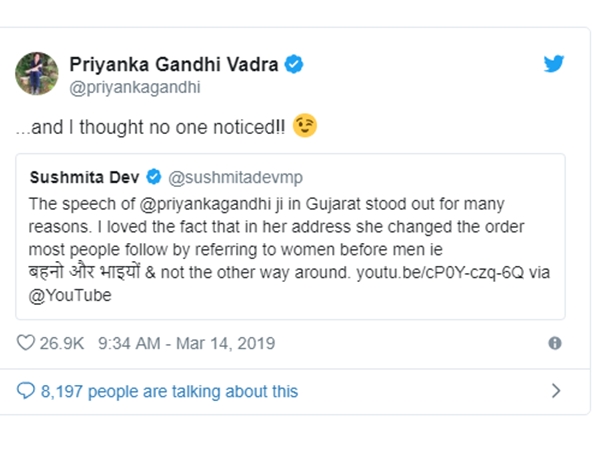This screenshot has height=450, width=600.
Task: Open the youtu.be/cP0Y-czq-6Q video link
Action: [433, 274]
